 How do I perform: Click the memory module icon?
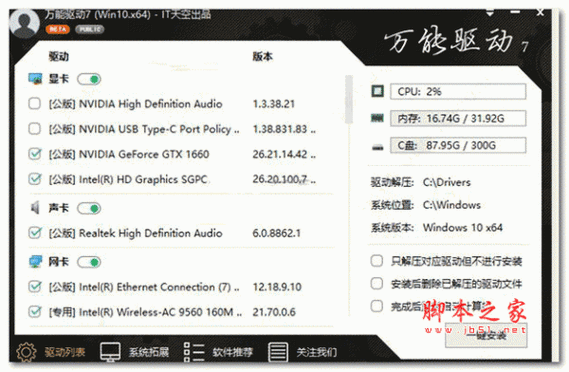tap(377, 118)
